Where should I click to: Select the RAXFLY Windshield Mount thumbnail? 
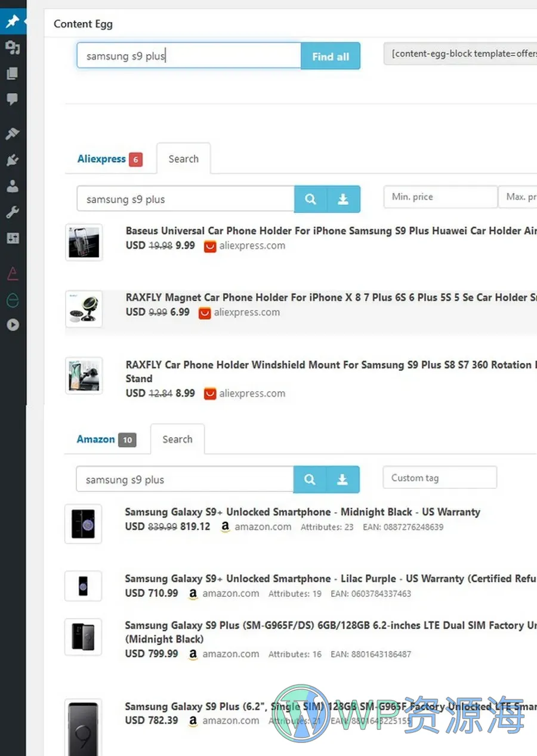[84, 376]
